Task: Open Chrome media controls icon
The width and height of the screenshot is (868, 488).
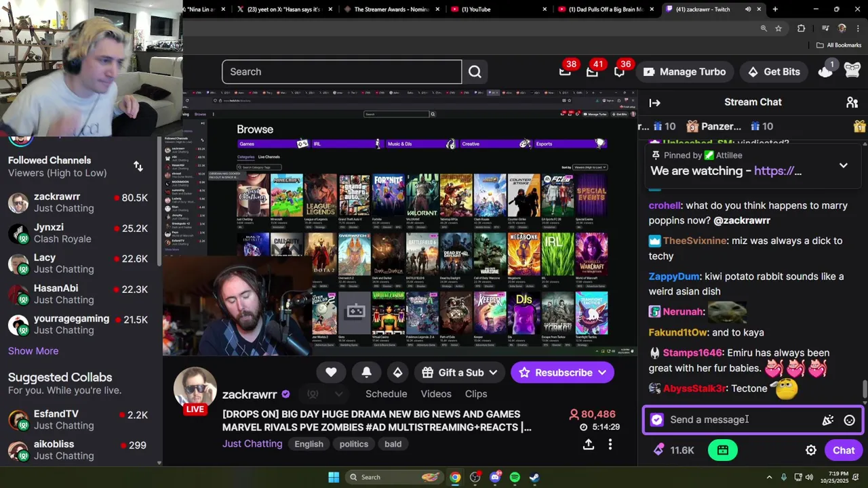Action: click(x=825, y=28)
